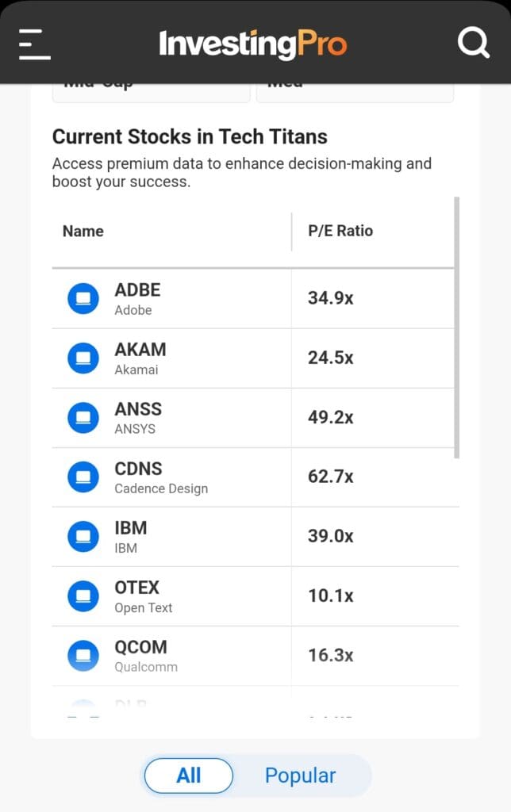Open the hamburger menu icon

click(x=35, y=44)
